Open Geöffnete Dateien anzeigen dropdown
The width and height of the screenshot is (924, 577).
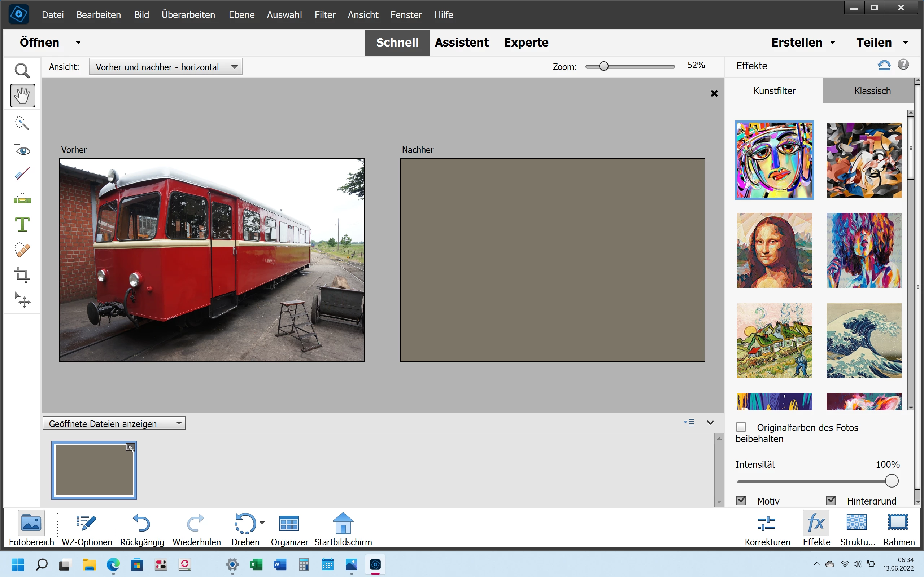[x=114, y=423]
